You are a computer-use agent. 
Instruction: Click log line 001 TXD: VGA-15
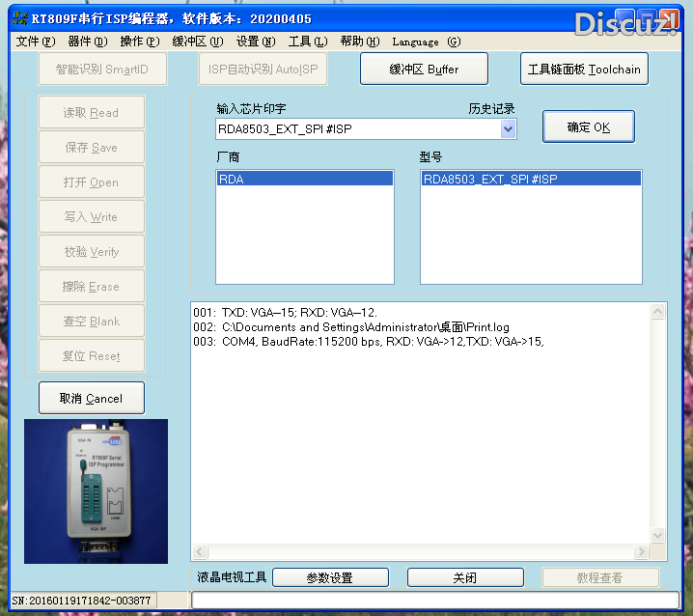[x=285, y=313]
